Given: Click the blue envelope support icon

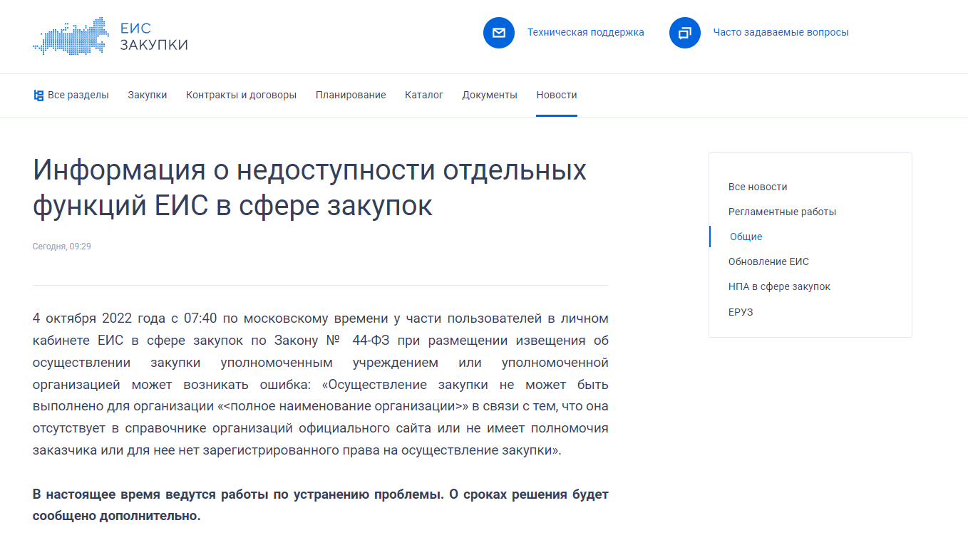Looking at the screenshot, I should (498, 33).
